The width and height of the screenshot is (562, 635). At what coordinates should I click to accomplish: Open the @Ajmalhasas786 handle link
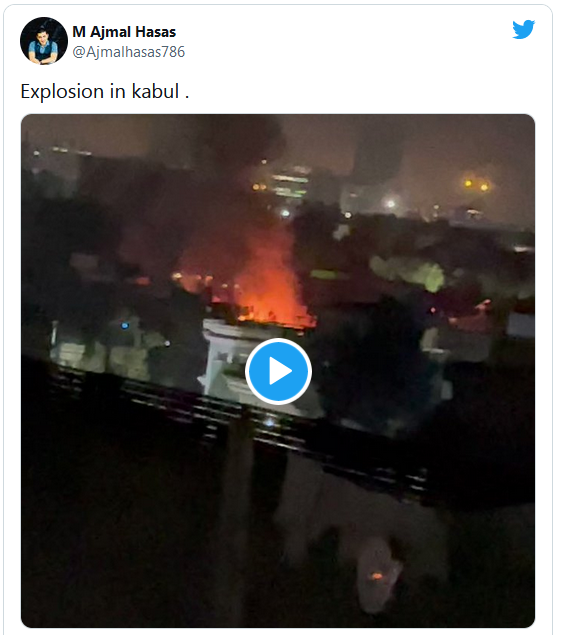pyautogui.click(x=128, y=52)
